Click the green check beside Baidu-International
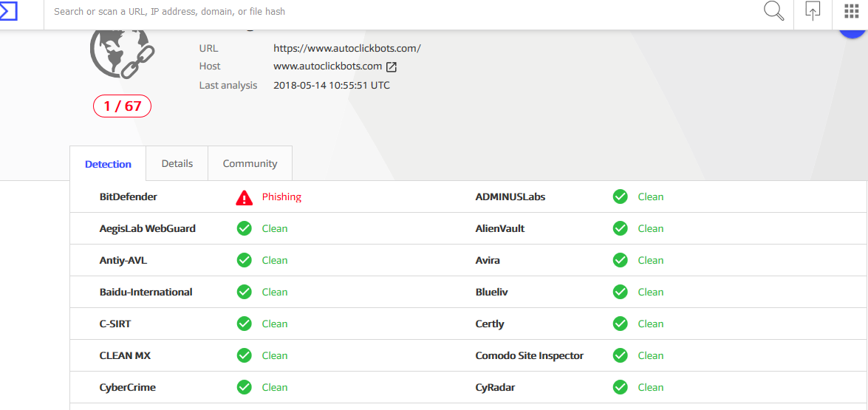The image size is (868, 410). coord(244,292)
